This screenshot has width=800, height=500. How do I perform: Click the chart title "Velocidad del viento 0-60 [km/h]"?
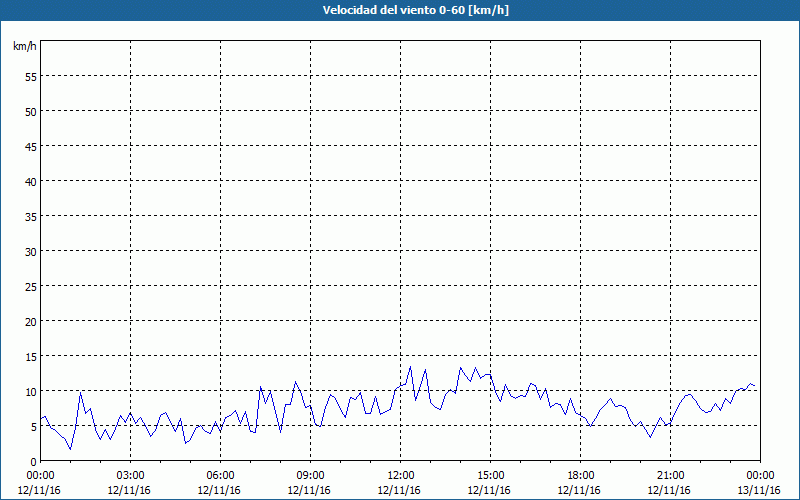(416, 10)
